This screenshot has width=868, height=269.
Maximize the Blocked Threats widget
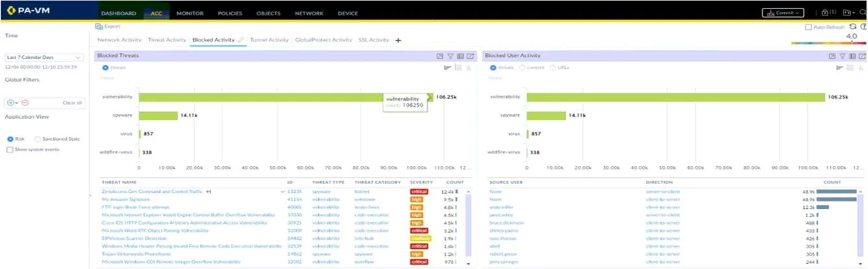coord(440,56)
